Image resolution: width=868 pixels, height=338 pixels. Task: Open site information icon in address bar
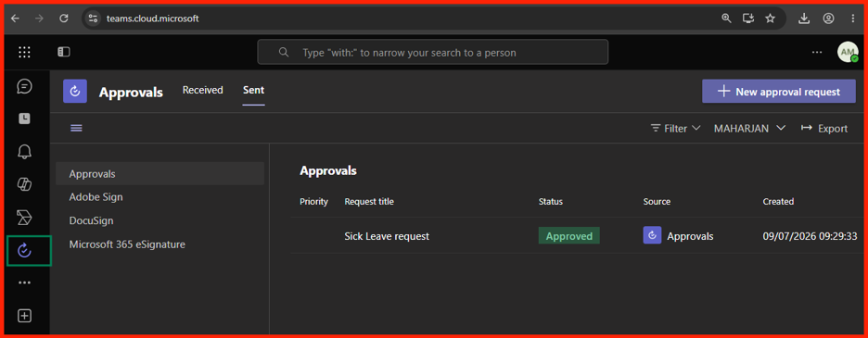click(x=93, y=19)
